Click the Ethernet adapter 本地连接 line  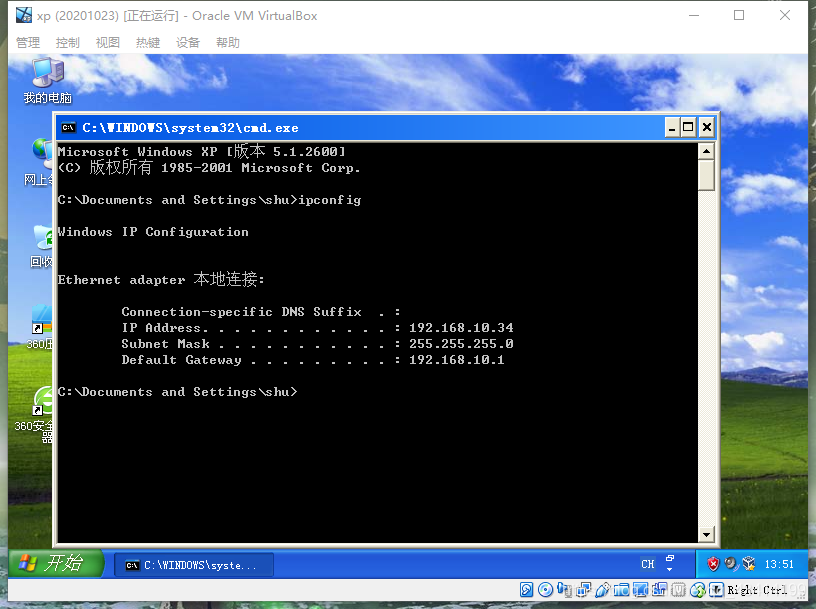161,280
